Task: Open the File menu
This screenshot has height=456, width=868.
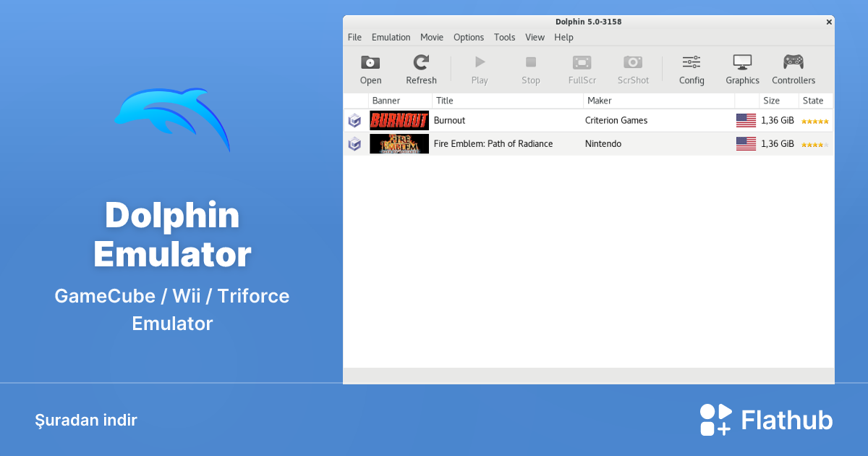Action: (354, 38)
